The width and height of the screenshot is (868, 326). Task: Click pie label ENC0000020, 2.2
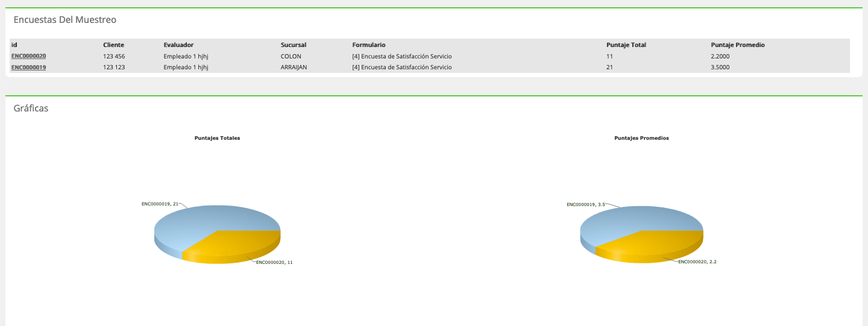click(x=697, y=262)
